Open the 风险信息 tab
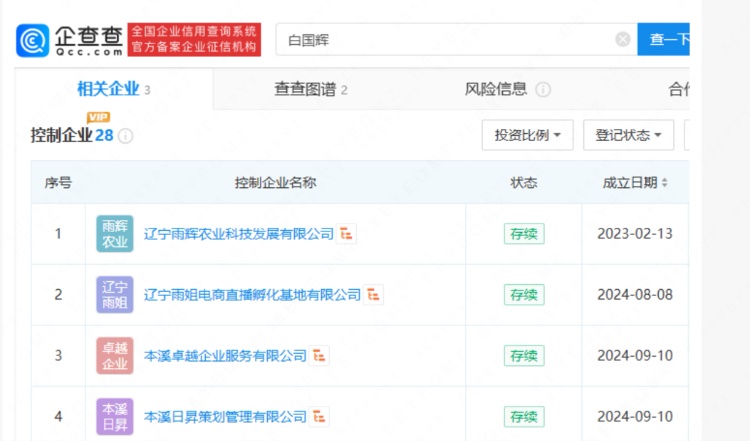Screen dimensions: 750x441 click(x=496, y=89)
